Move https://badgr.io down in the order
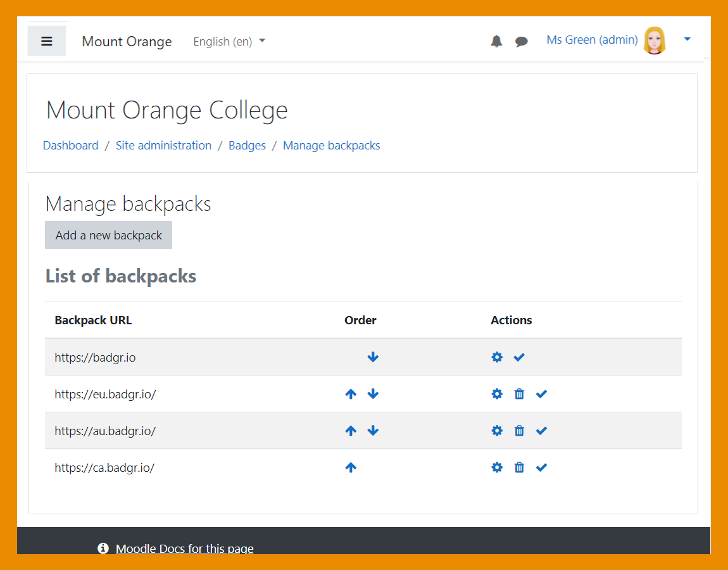 (x=373, y=357)
